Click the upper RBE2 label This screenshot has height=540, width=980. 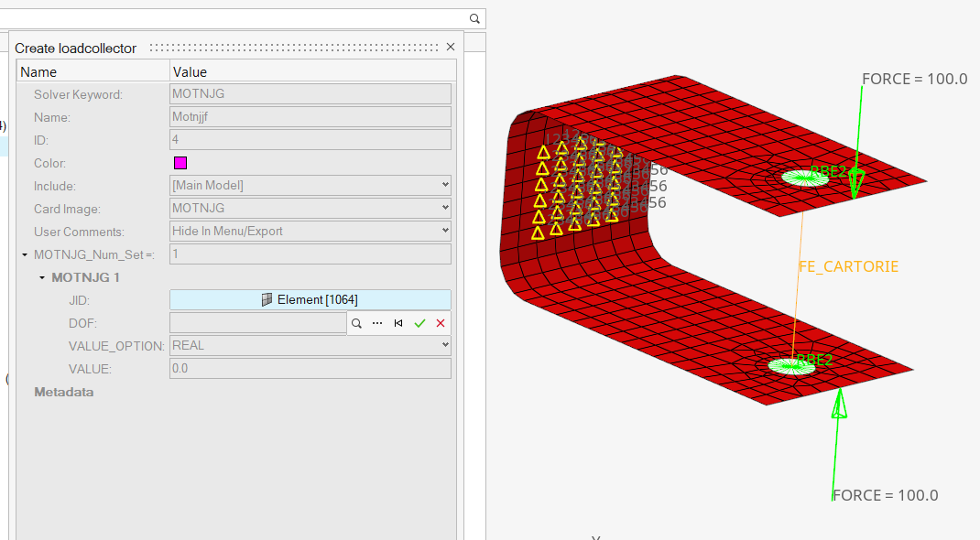pos(828,171)
